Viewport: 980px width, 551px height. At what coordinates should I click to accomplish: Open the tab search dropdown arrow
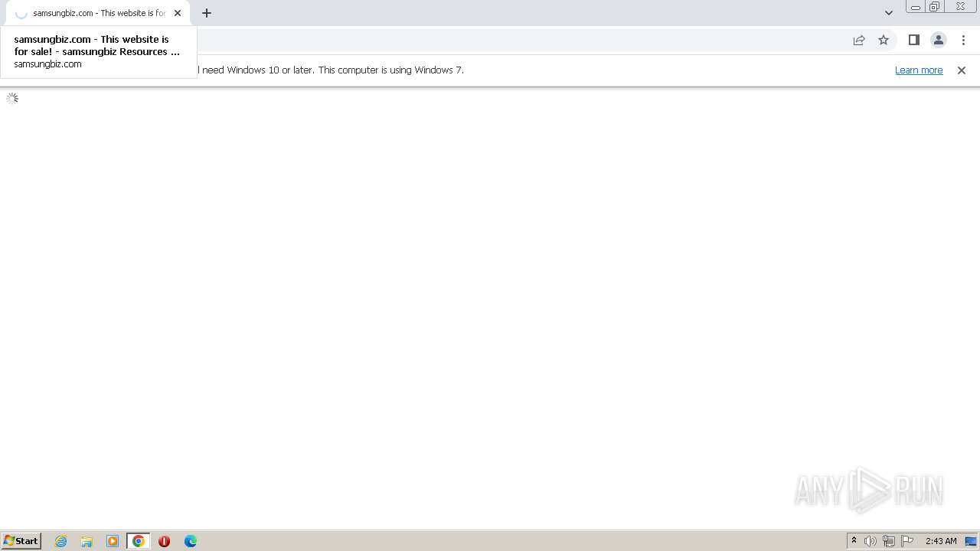point(889,13)
